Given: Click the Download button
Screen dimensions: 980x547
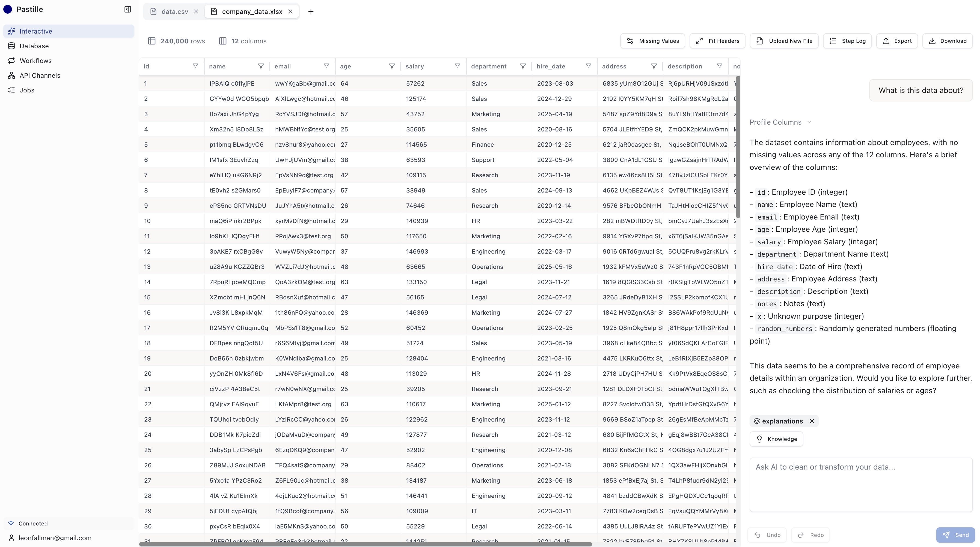Looking at the screenshot, I should point(947,41).
